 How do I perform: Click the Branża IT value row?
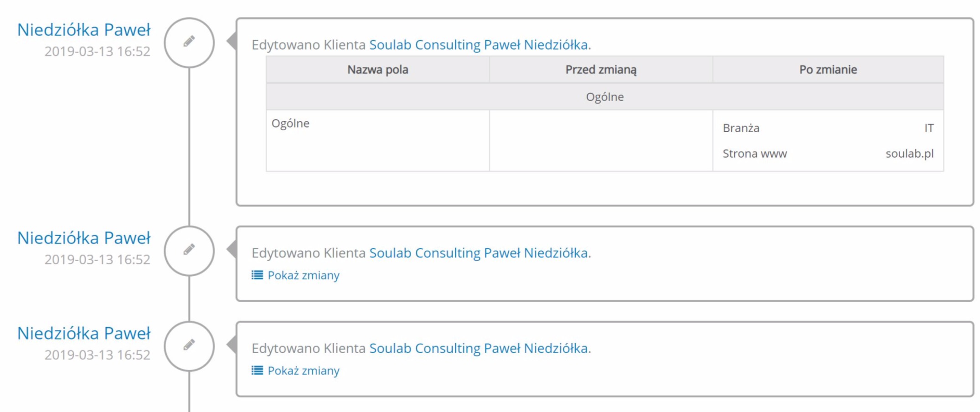828,128
